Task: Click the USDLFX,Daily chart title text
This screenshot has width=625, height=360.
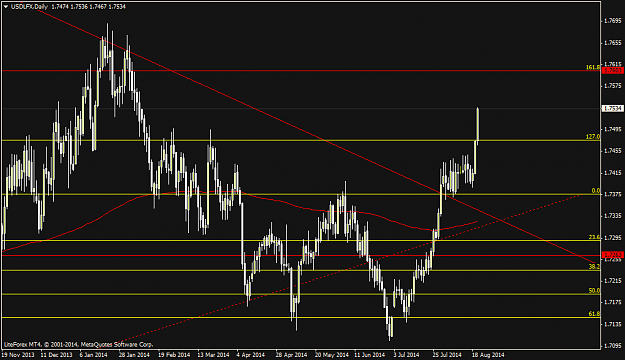Action: (x=30, y=6)
